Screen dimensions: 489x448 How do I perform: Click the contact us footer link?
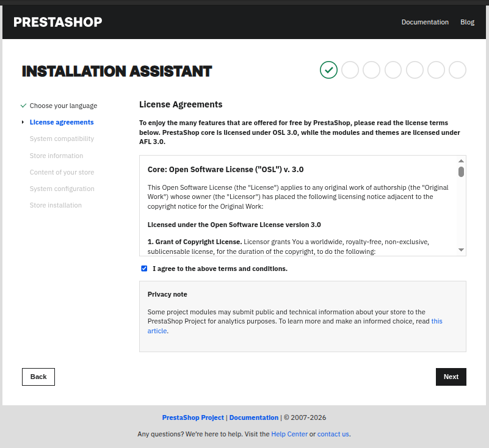click(333, 434)
